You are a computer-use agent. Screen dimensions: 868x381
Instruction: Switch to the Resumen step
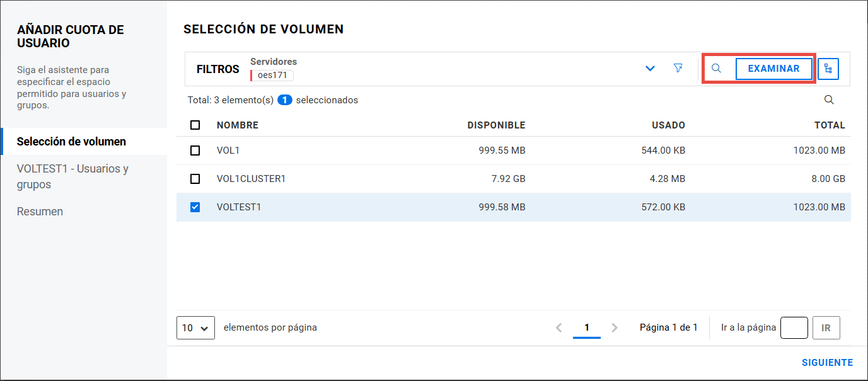[x=40, y=212]
